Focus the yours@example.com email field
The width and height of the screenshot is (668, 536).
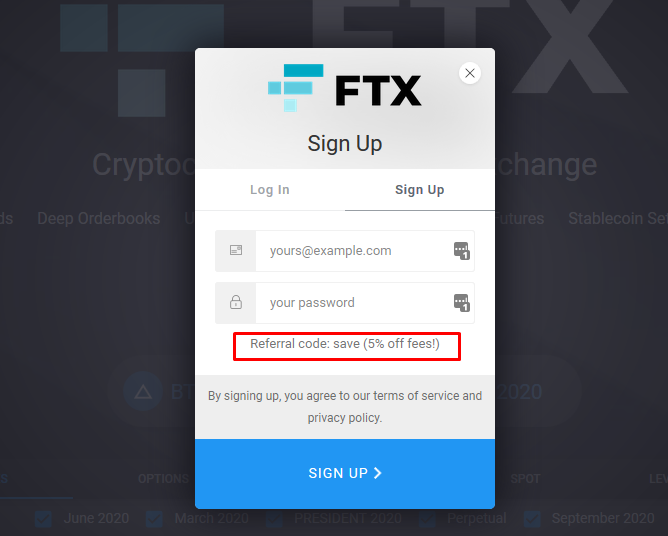coord(356,251)
